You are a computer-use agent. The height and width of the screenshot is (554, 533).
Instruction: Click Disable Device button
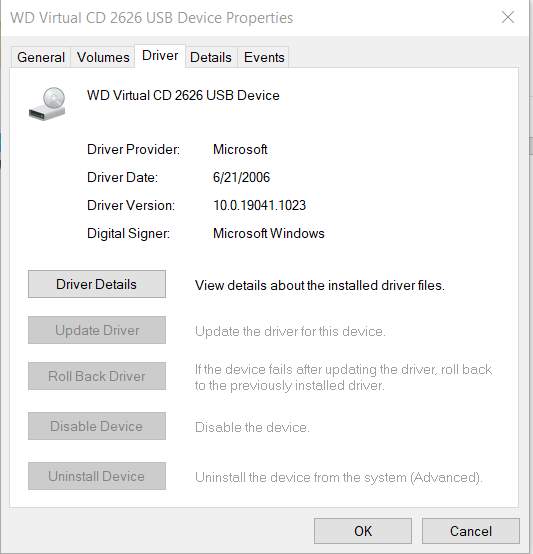point(97,426)
